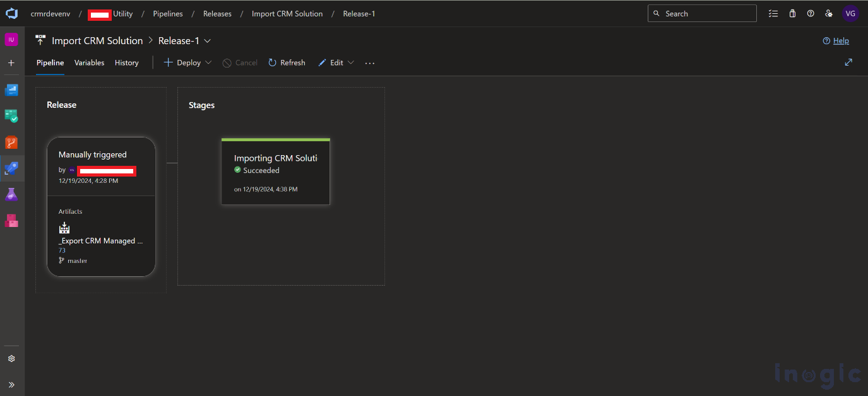Open Azure DevOps home logo
The width and height of the screenshot is (868, 396).
coord(11,13)
